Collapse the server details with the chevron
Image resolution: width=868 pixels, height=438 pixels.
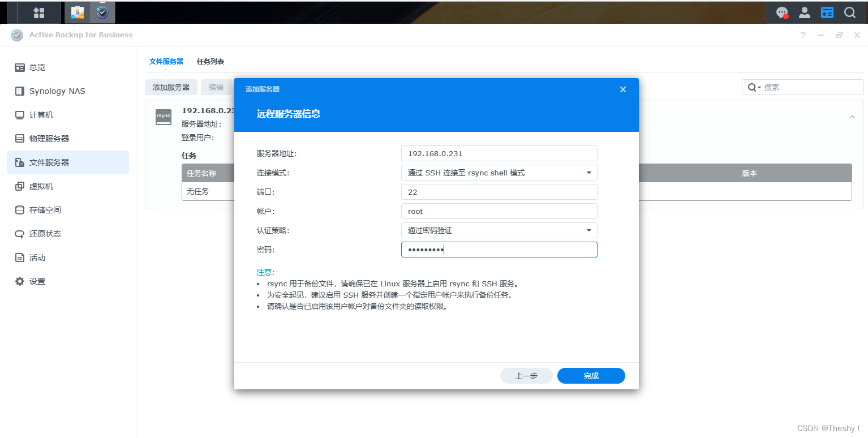852,117
